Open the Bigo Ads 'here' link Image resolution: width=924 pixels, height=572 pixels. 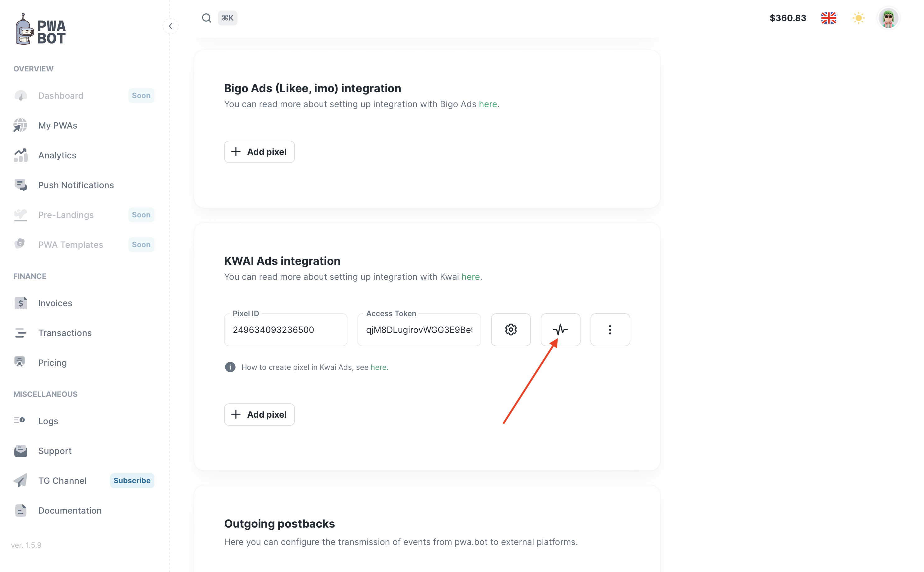(x=488, y=104)
